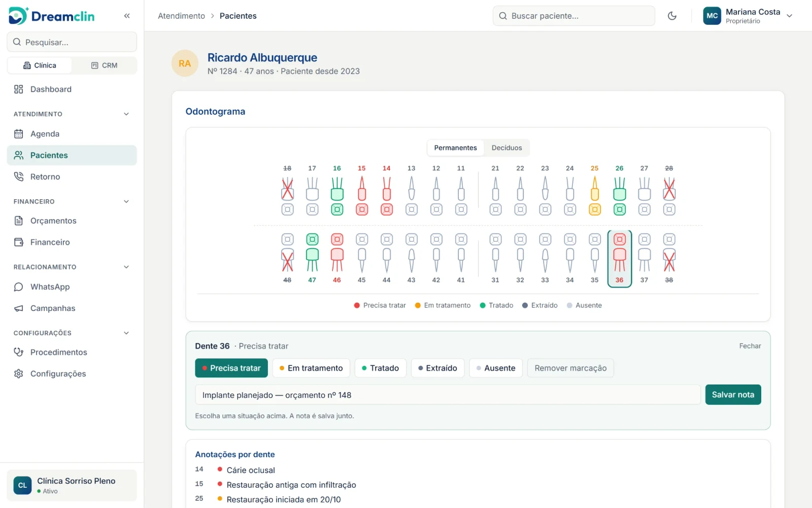Open Orçamentos document icon
Screen dimensions: 812x508
tap(19, 221)
